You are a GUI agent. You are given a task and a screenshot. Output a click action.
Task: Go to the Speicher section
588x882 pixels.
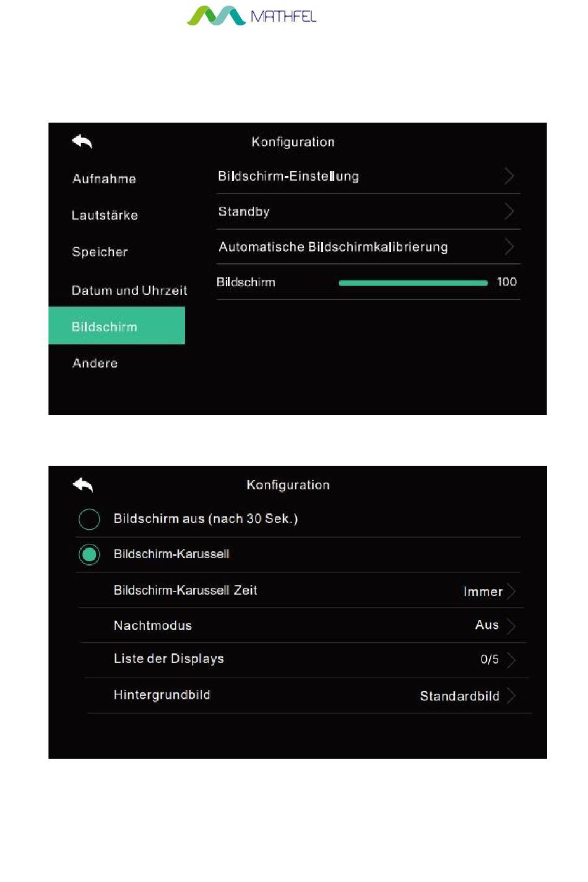100,252
